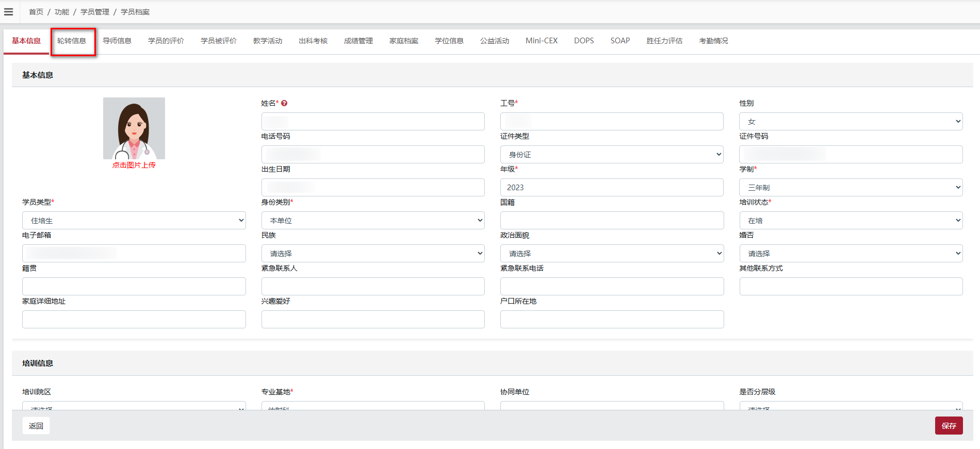Go to the 教学活动 tab
Screen dimensions: 980x449
point(268,41)
